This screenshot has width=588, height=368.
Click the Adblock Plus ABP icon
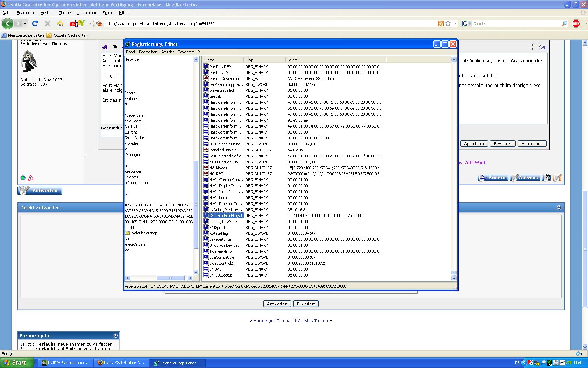click(576, 23)
